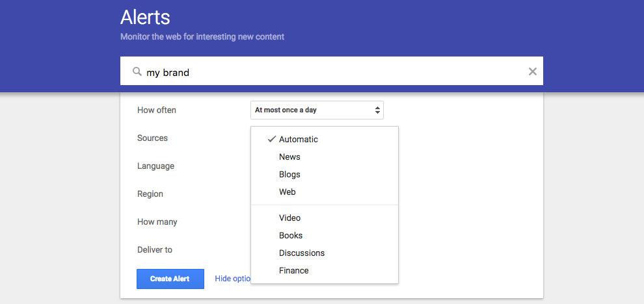
Task: Click the Sources label
Action: pyautogui.click(x=152, y=138)
